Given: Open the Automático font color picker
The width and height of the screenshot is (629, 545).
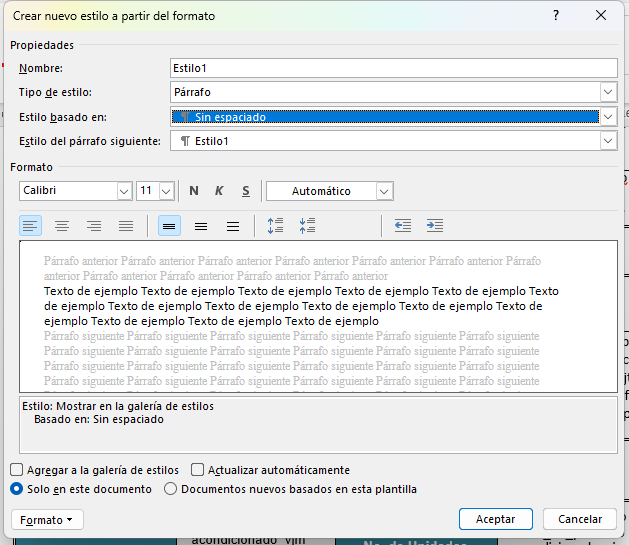Looking at the screenshot, I should coord(384,191).
